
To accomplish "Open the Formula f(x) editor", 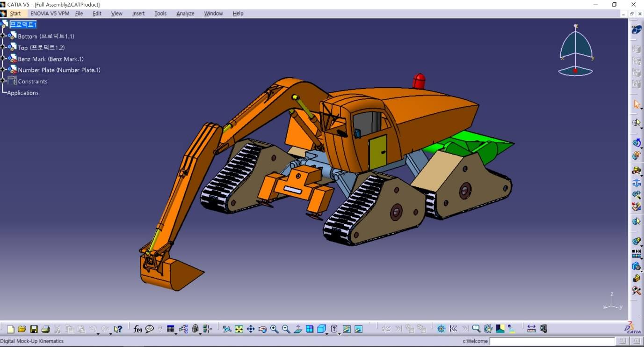I will click(138, 329).
